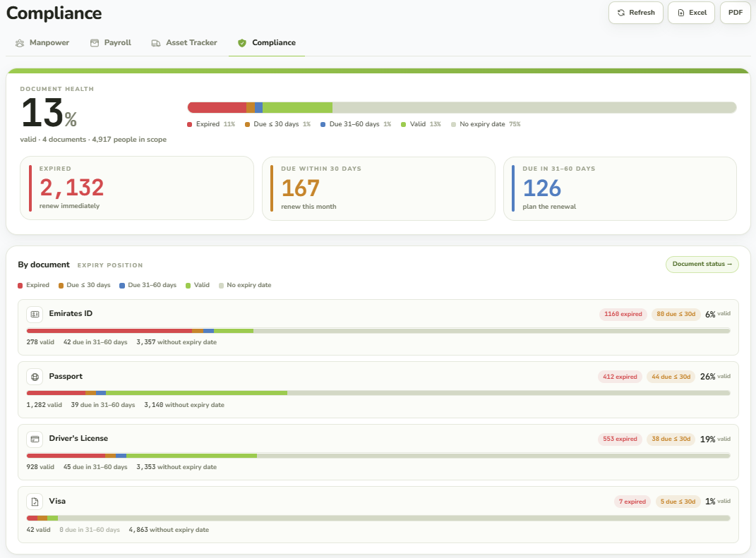This screenshot has height=558, width=756.
Task: Click the Visa expiry progress bar
Action: [378, 518]
